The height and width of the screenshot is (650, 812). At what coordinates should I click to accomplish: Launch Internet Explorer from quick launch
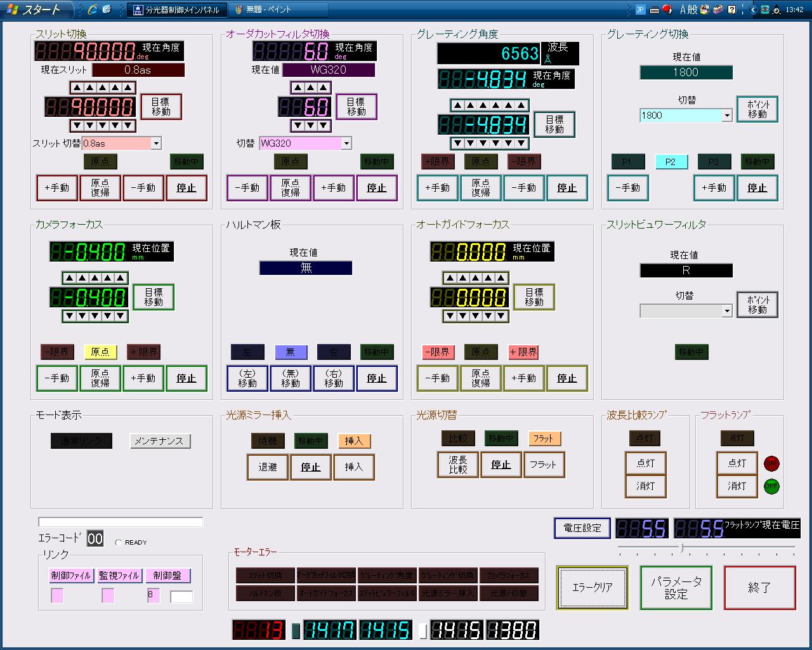tap(93, 10)
